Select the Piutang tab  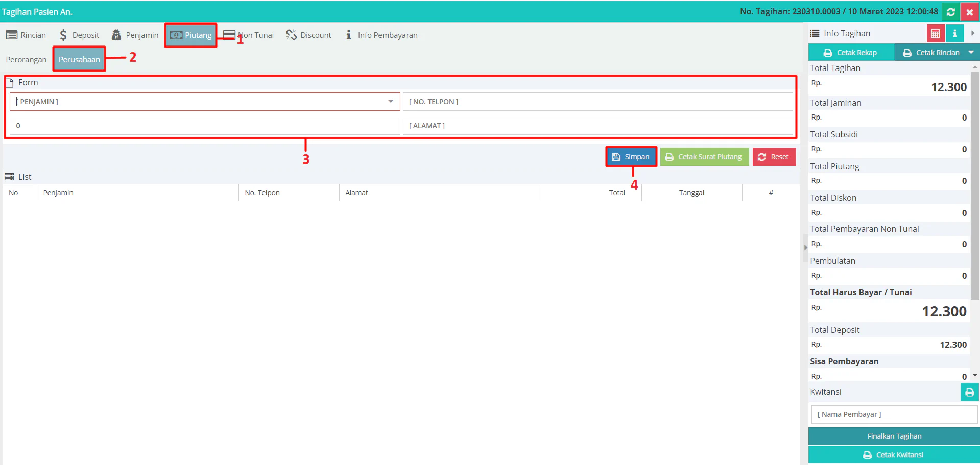191,35
